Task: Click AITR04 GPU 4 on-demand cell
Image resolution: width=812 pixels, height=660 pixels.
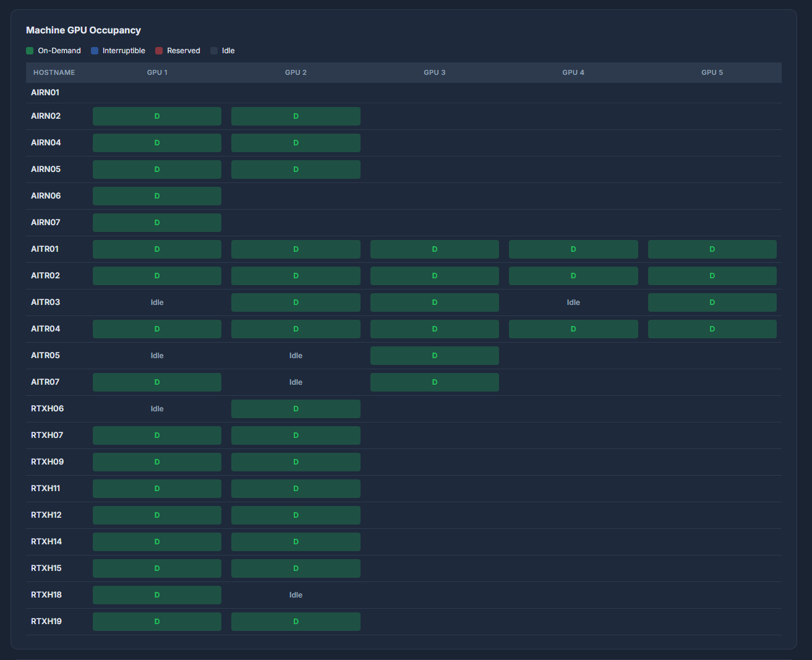Action: point(573,329)
